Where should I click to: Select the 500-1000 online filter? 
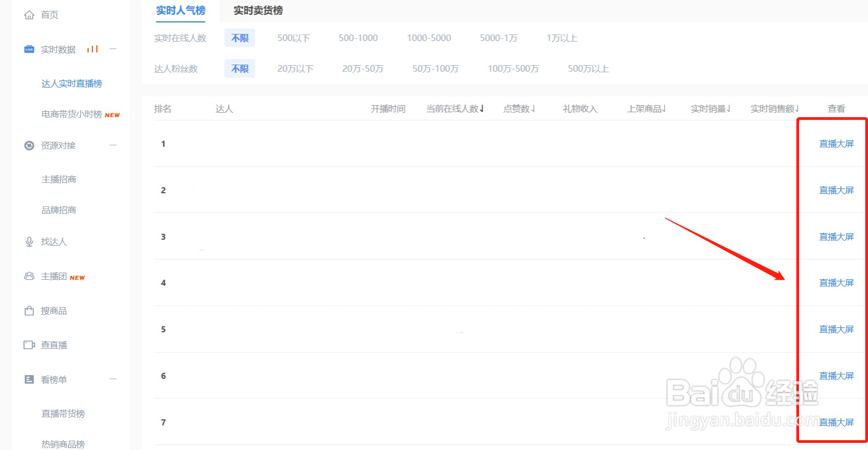pyautogui.click(x=358, y=38)
